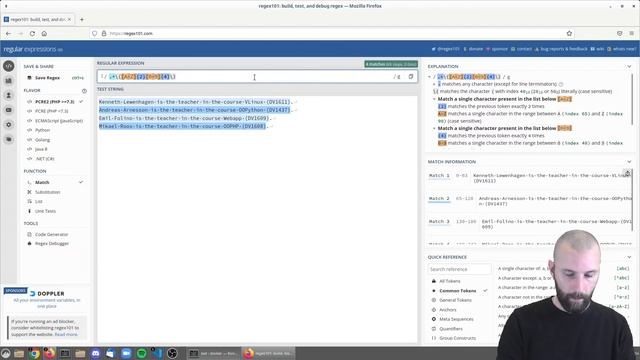Expand the any-character token explanation
This screenshot has width=640, height=360.
434,84
